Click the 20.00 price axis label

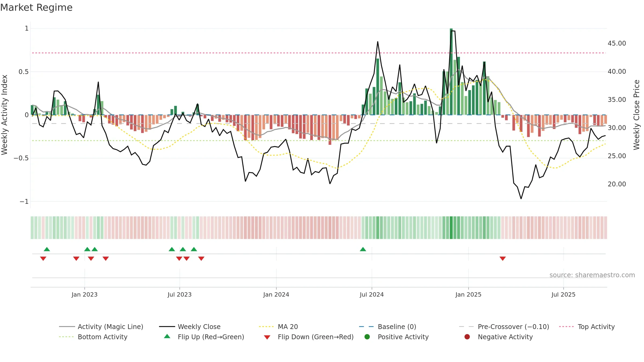[x=617, y=184]
